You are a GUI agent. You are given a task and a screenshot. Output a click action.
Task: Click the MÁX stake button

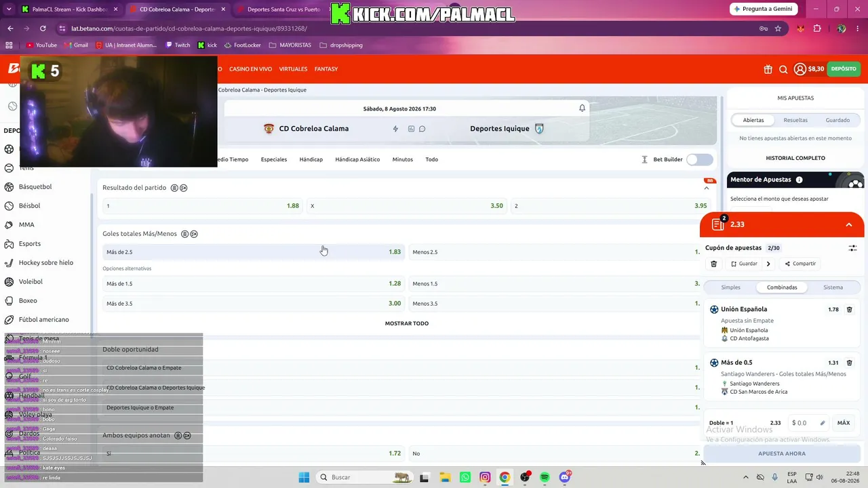click(844, 423)
